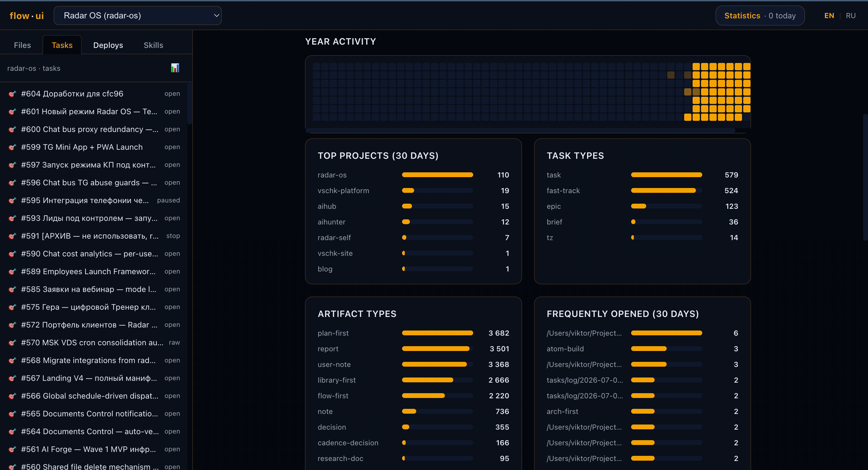Click the radar-os · tasks breadcrumb

pos(34,68)
